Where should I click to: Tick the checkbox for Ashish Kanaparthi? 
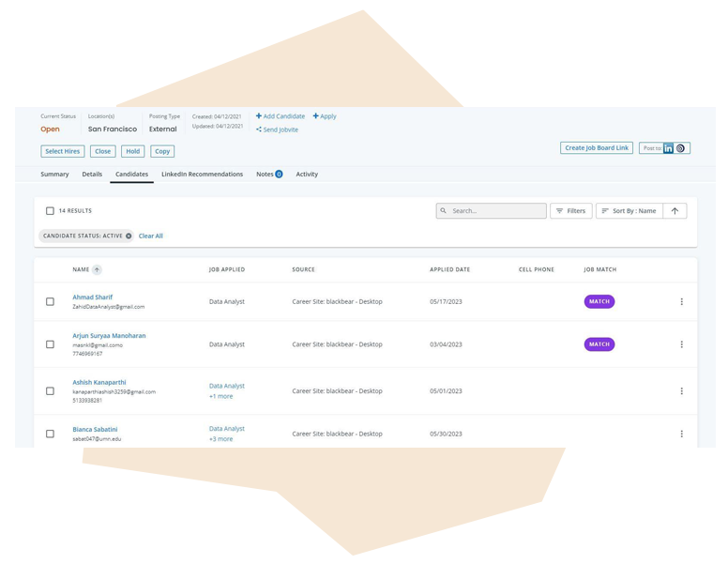point(51,391)
